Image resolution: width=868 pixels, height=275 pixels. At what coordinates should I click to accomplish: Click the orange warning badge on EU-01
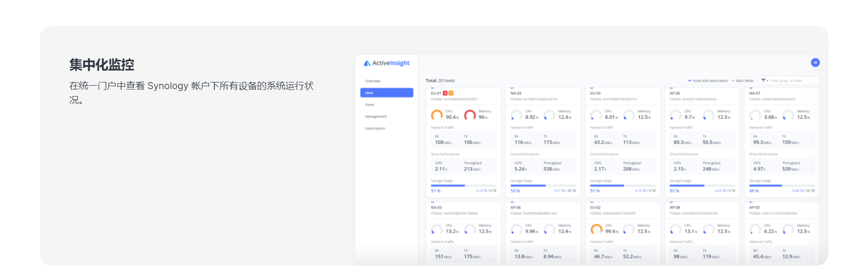[451, 93]
